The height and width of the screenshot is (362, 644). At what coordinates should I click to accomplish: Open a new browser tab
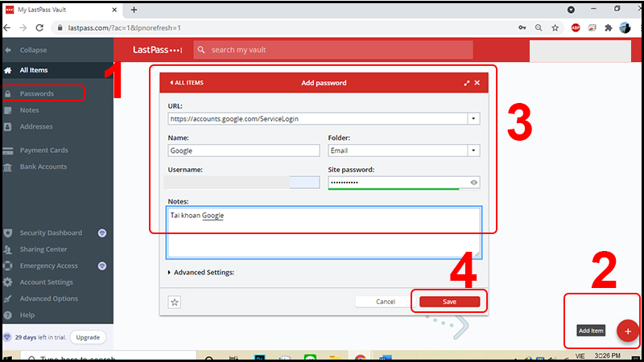pyautogui.click(x=134, y=10)
